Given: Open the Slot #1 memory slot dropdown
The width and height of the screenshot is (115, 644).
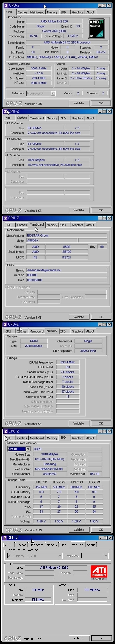Looking at the screenshot, I should pos(28,449).
